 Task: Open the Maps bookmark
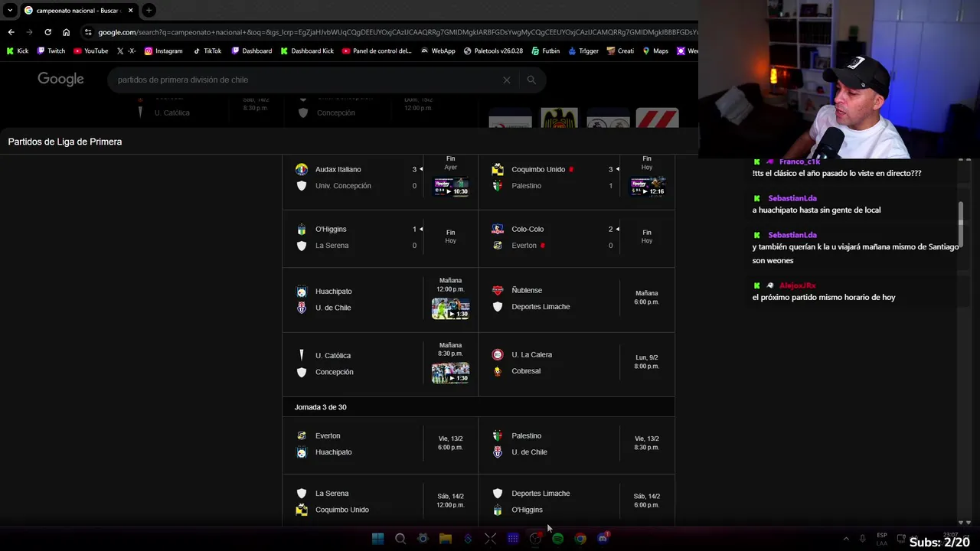(655, 51)
